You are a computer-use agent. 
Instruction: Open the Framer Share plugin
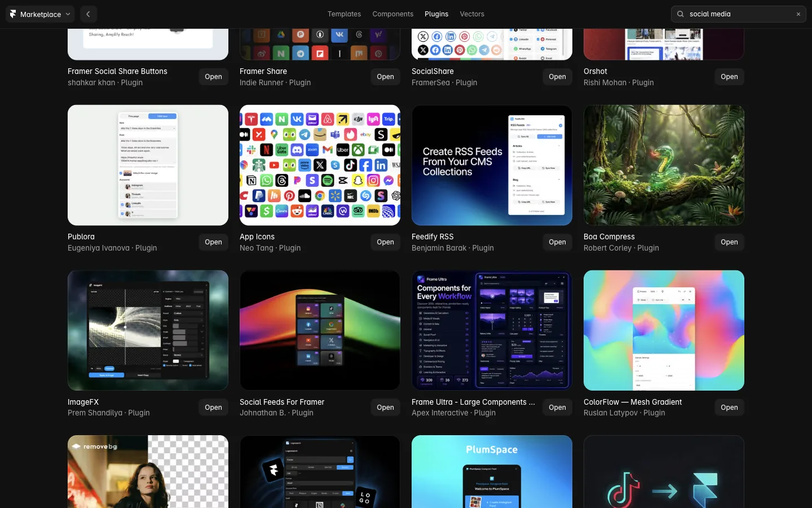pos(385,77)
